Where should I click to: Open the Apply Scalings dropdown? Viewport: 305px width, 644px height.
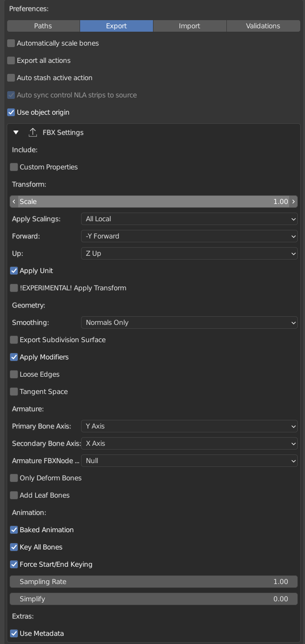click(189, 219)
